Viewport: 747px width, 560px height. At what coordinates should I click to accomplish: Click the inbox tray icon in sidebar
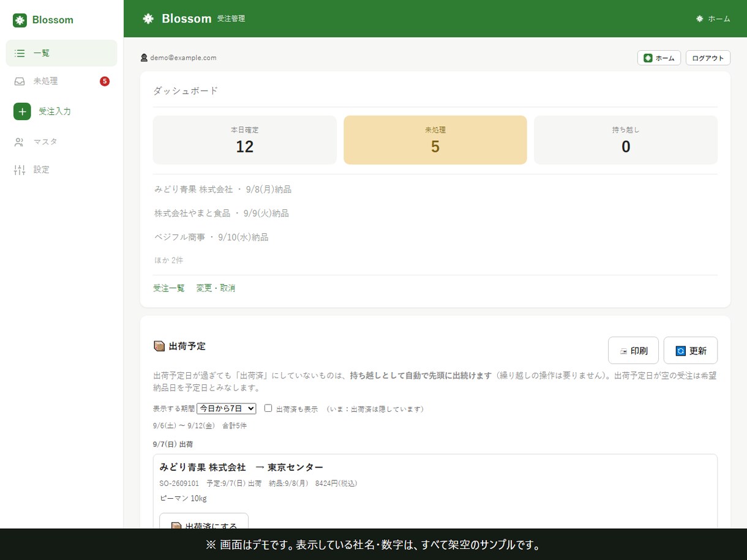[20, 81]
